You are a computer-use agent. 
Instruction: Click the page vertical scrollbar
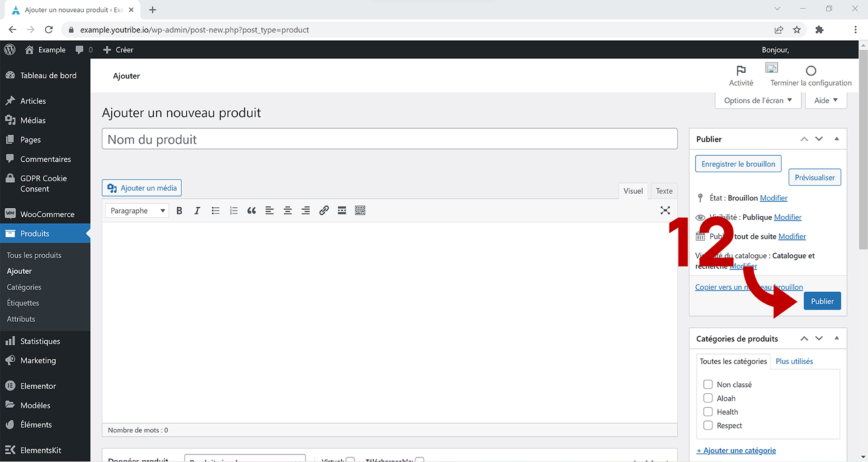[863, 149]
